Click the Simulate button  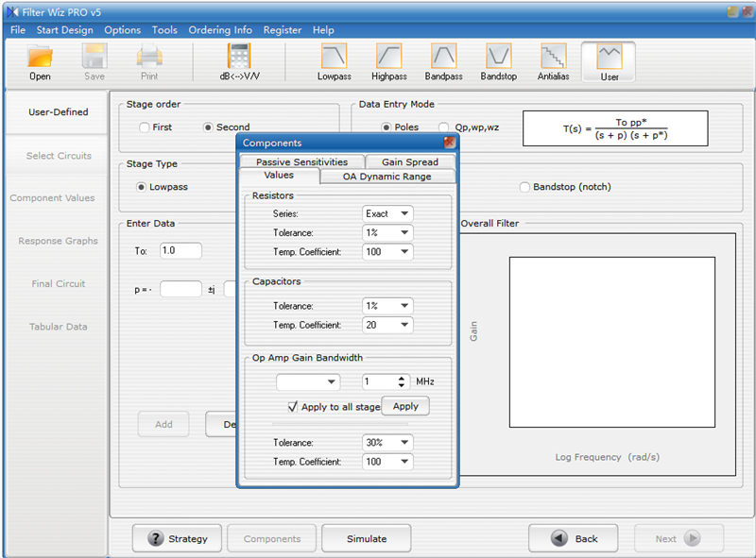[367, 538]
